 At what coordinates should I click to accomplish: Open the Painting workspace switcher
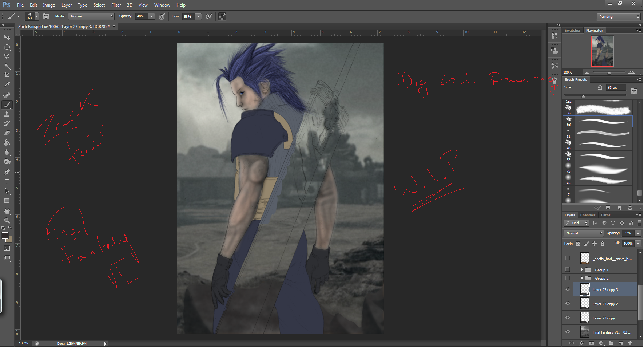pyautogui.click(x=619, y=17)
